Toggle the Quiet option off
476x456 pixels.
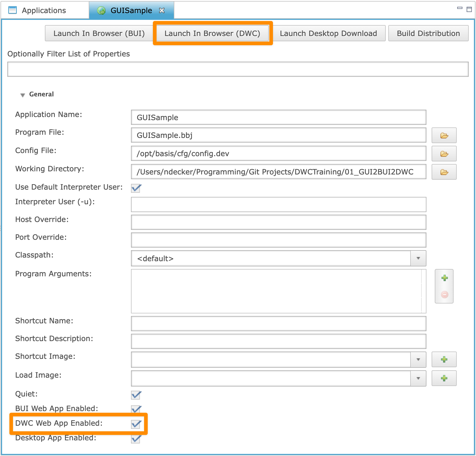[x=136, y=395]
